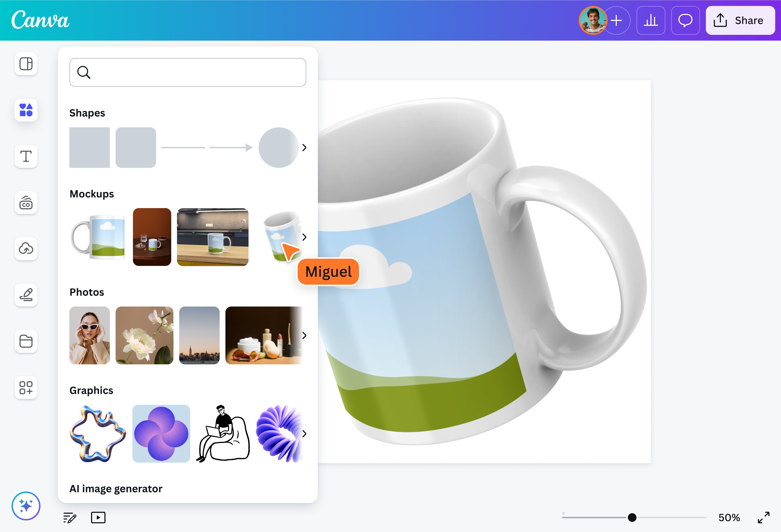View design insights via the chart icon
The image size is (781, 532).
tap(651, 20)
